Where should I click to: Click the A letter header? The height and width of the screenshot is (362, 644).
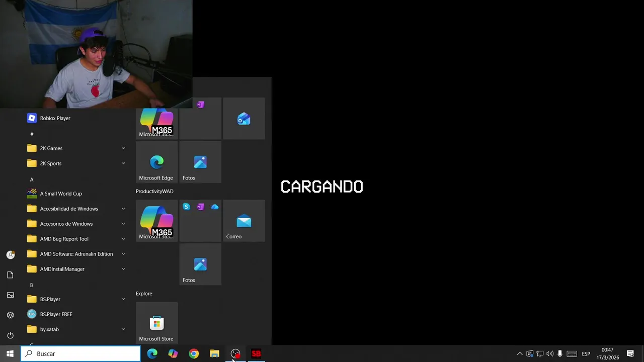[x=32, y=179]
